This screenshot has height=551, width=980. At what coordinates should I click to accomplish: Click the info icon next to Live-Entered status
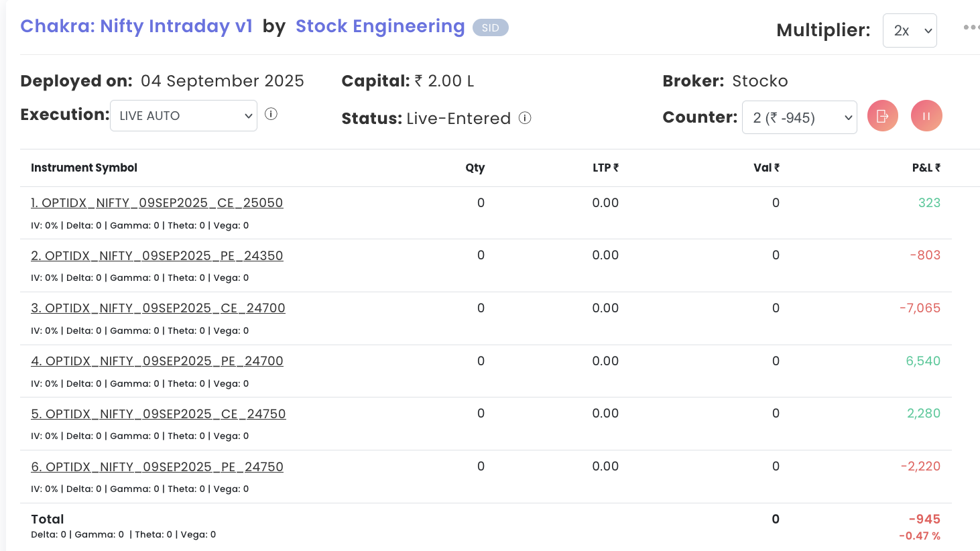525,118
